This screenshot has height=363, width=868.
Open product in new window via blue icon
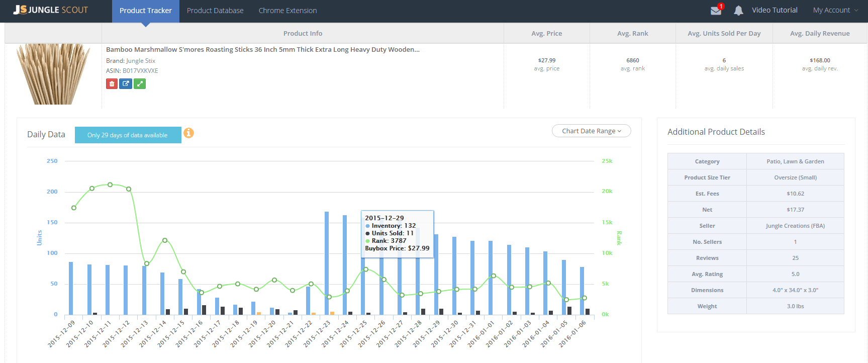tap(126, 84)
